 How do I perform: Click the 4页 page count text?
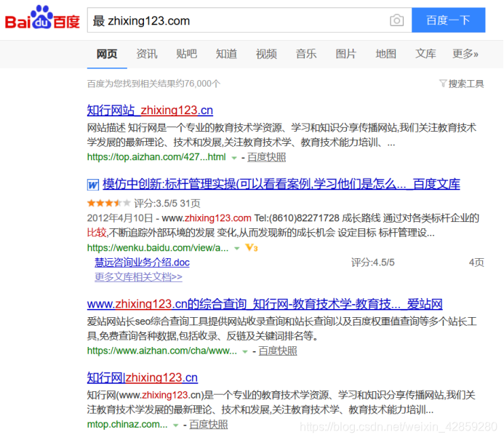476,263
